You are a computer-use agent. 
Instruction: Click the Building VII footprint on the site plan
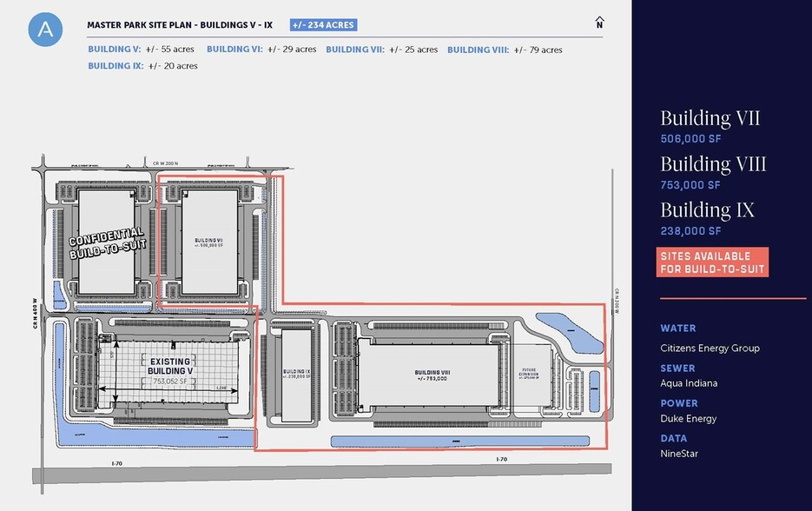point(208,242)
